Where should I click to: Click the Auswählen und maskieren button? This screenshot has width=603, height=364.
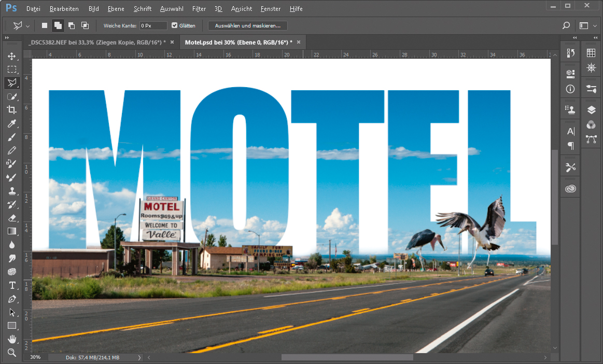pos(247,25)
